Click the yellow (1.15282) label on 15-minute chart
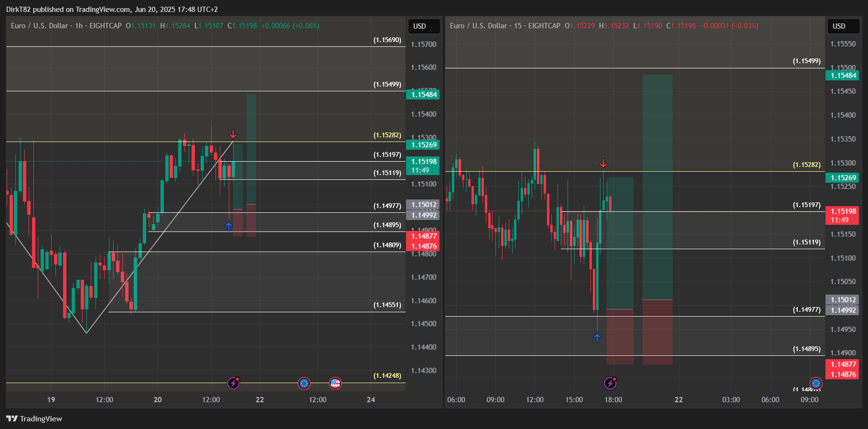The width and height of the screenshot is (868, 429). pos(807,165)
